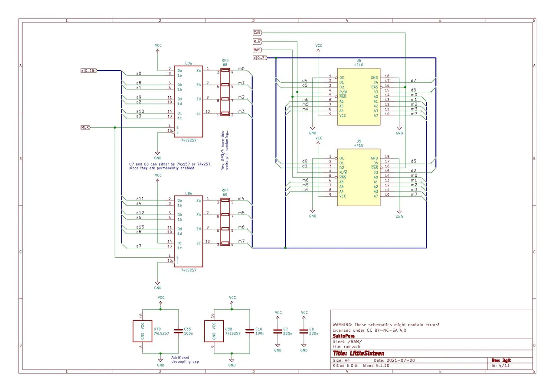Select the U8B 74LS257 power block
The image size is (555, 392).
pos(214,330)
